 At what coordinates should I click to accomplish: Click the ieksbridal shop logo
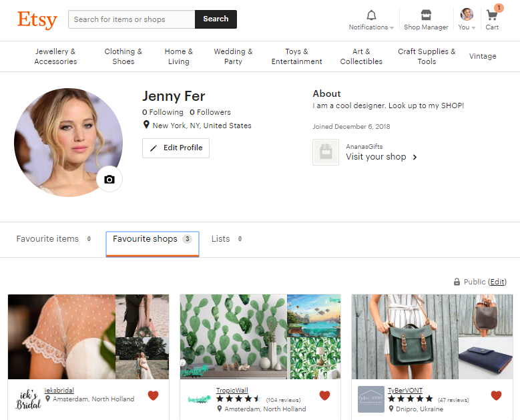tap(29, 399)
